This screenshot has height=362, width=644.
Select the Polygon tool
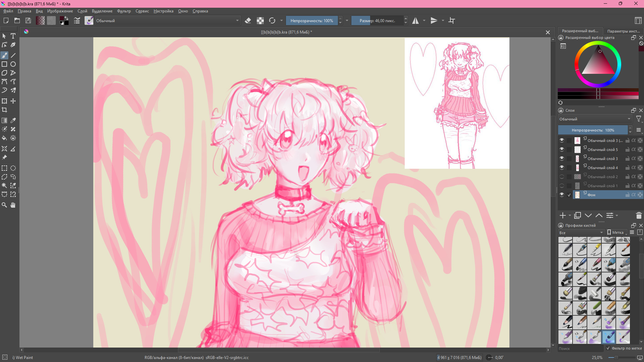[x=4, y=73]
